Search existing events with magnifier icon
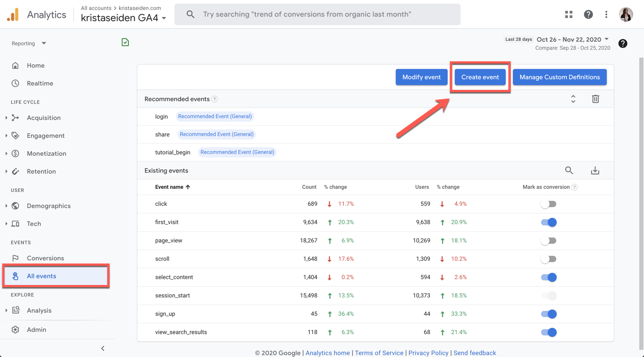This screenshot has height=357, width=644. tap(569, 170)
